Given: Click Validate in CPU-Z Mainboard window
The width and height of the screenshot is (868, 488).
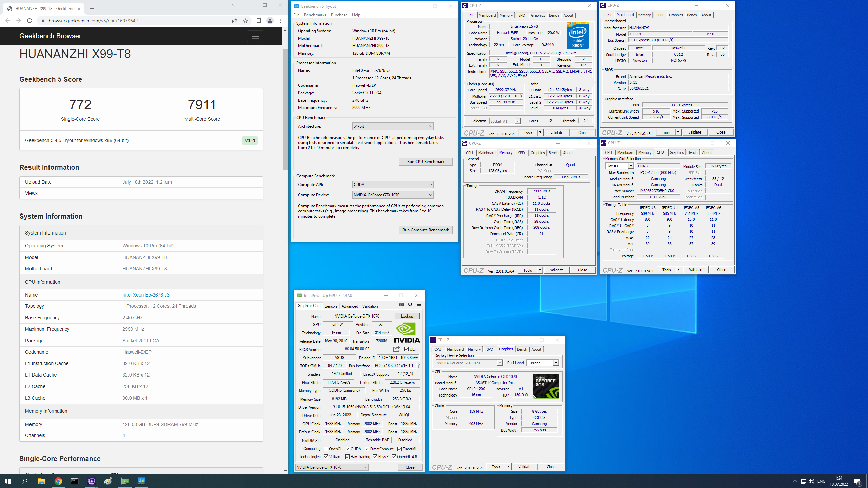Looking at the screenshot, I should pos(694,132).
